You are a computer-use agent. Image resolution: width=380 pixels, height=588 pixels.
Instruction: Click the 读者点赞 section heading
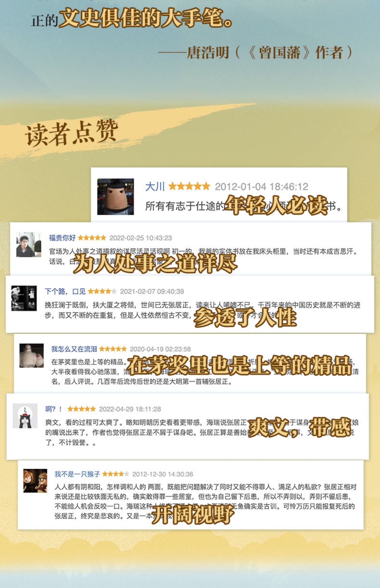[x=72, y=133]
